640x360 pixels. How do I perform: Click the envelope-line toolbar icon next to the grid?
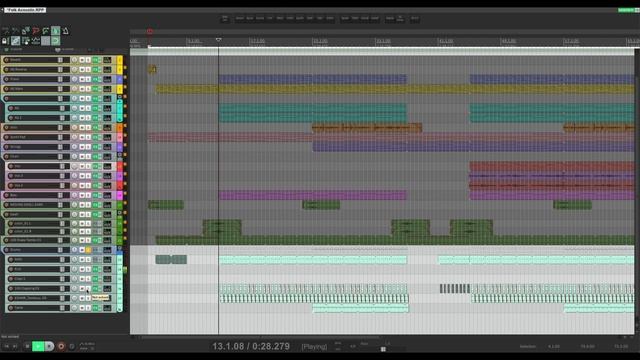point(36,41)
